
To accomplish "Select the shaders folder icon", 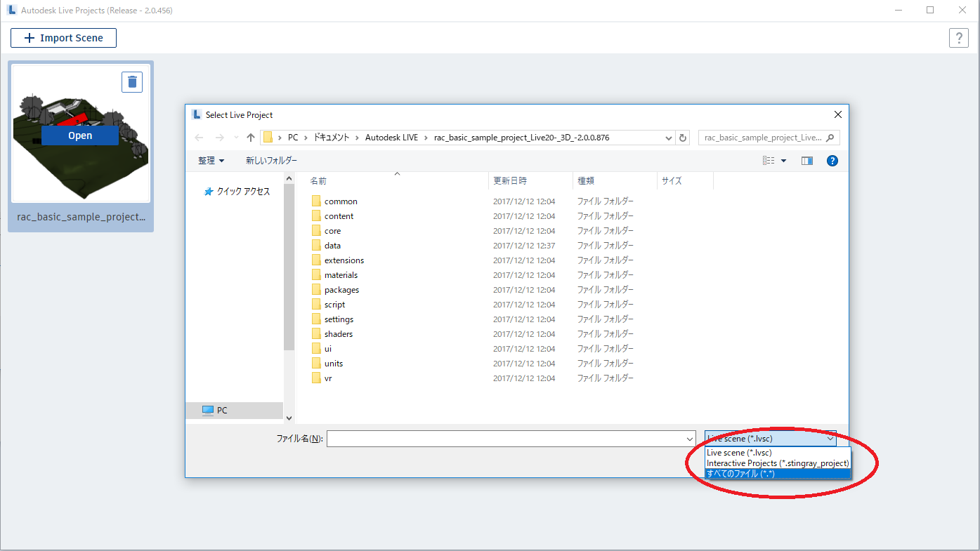I will [x=316, y=333].
